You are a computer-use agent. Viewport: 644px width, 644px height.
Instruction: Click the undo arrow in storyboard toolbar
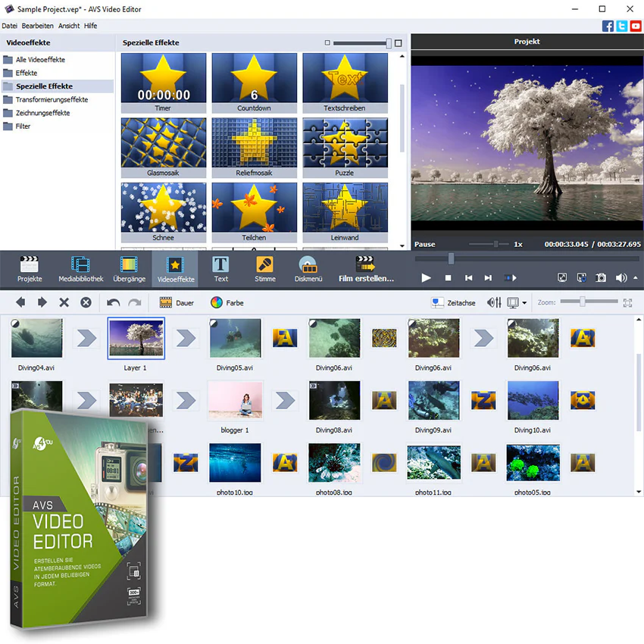[114, 303]
